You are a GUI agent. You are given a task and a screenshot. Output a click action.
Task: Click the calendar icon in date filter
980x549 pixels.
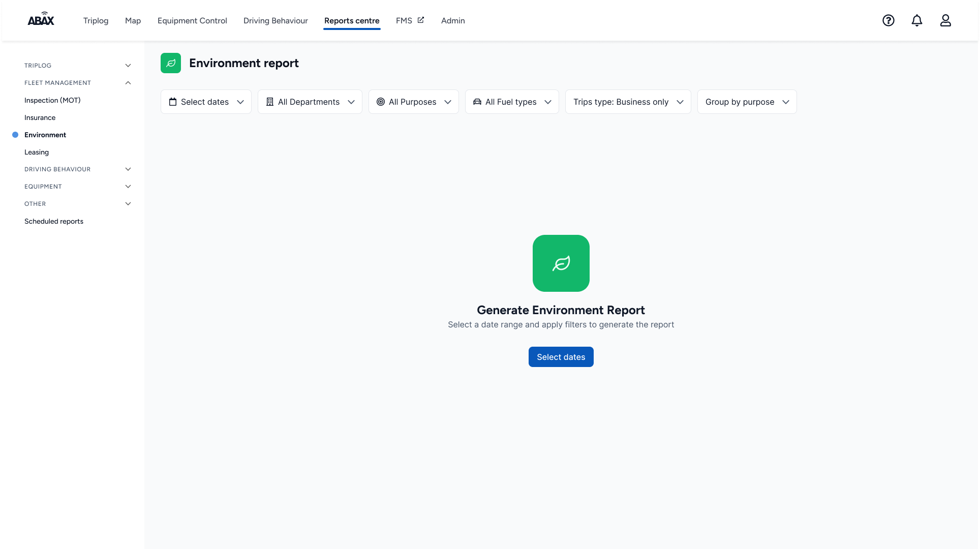(173, 102)
